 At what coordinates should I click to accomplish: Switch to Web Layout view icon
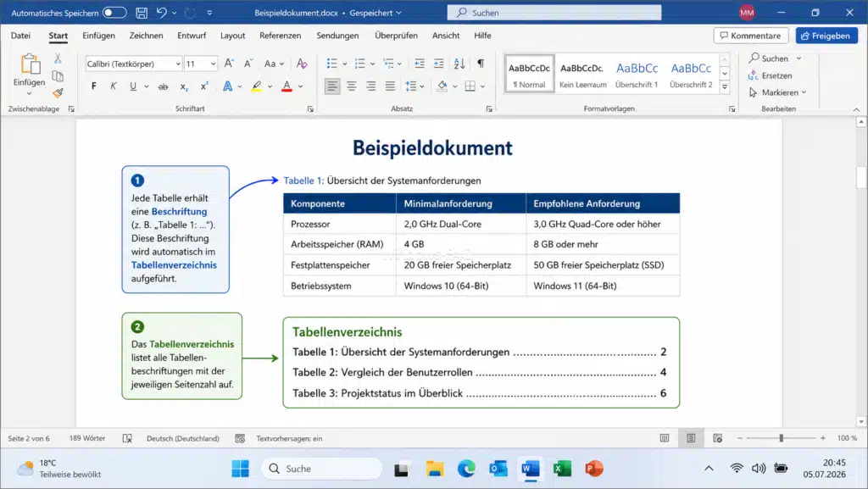pos(717,438)
